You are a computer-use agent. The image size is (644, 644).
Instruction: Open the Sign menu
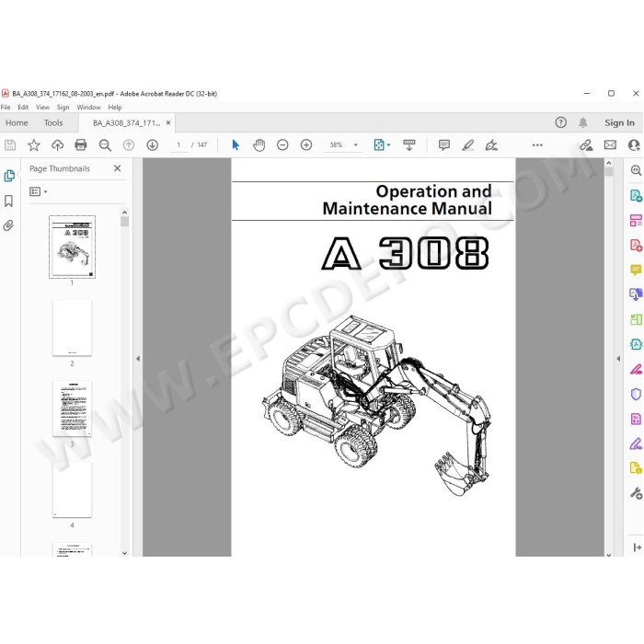point(63,108)
